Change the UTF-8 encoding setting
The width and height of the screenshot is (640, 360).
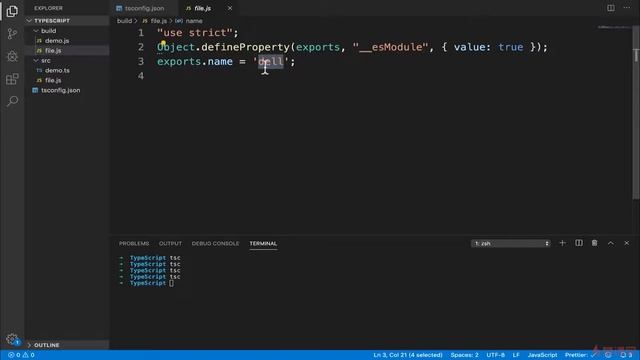click(x=496, y=355)
